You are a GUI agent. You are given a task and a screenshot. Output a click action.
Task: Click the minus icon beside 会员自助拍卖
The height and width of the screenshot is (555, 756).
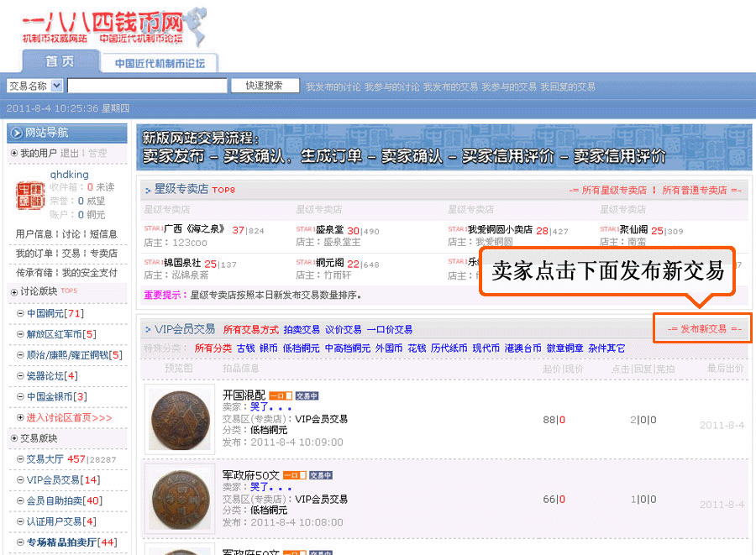(20, 501)
